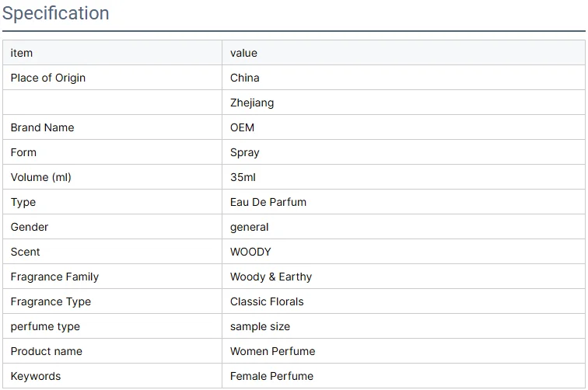
Task: Click the Spray form value
Action: pyautogui.click(x=245, y=152)
